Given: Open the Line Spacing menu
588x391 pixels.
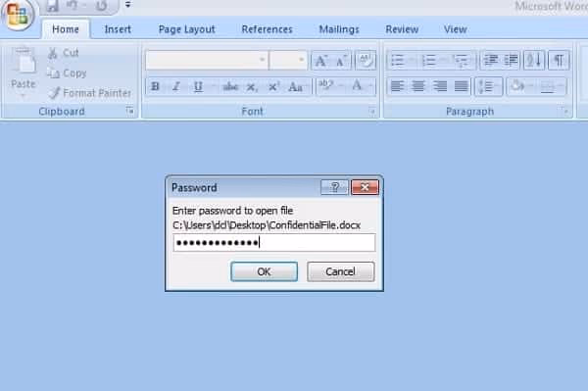Looking at the screenshot, I should [488, 86].
